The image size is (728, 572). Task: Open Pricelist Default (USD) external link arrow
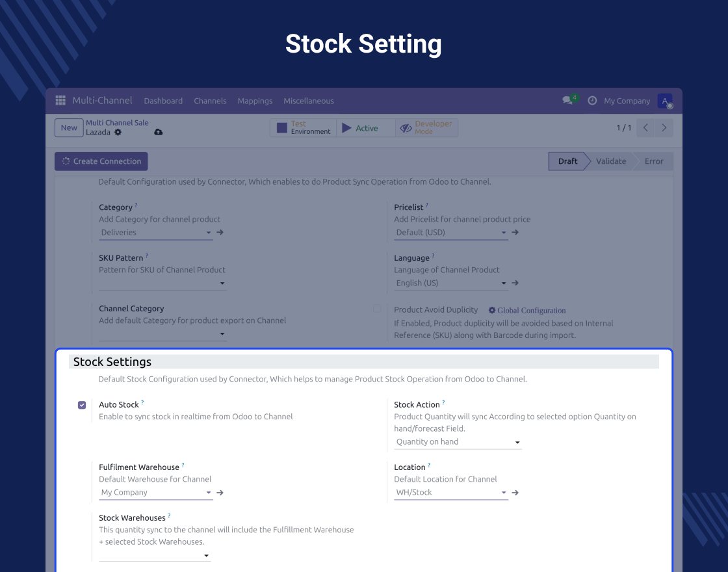point(515,232)
